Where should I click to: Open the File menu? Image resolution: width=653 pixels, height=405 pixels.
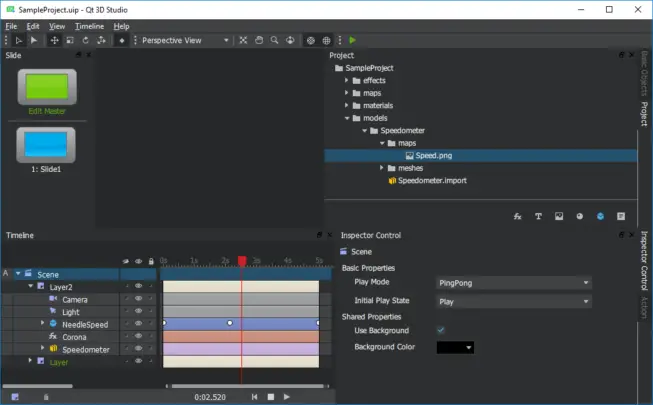[x=11, y=26]
